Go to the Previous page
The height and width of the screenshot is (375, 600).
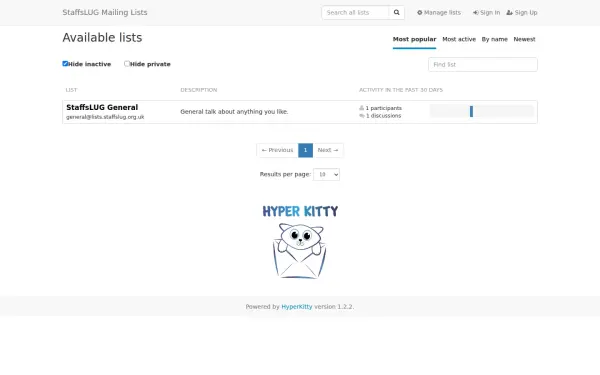tap(277, 150)
